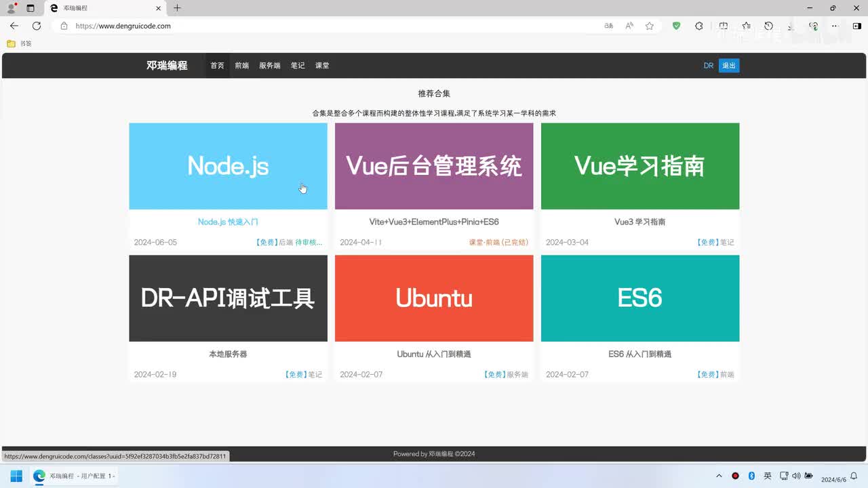868x488 pixels.
Task: Click the date 2024-04-11
Action: [361, 242]
